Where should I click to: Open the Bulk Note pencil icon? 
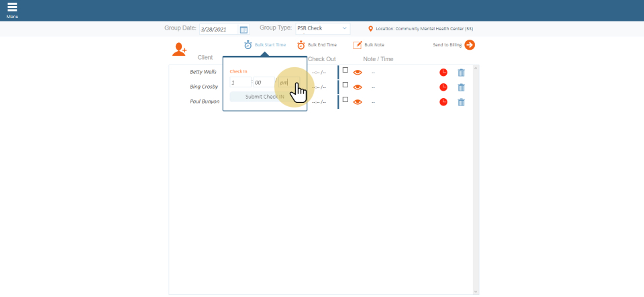coord(358,45)
